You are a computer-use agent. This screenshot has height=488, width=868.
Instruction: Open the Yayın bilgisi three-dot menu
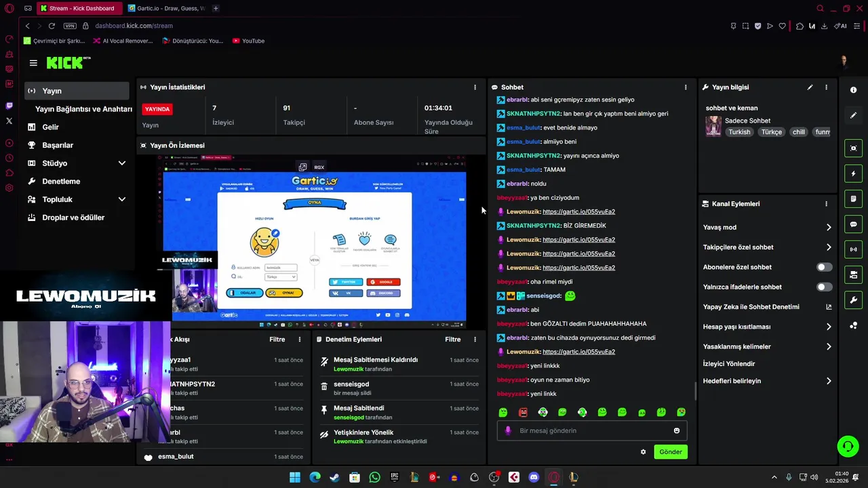coord(826,87)
